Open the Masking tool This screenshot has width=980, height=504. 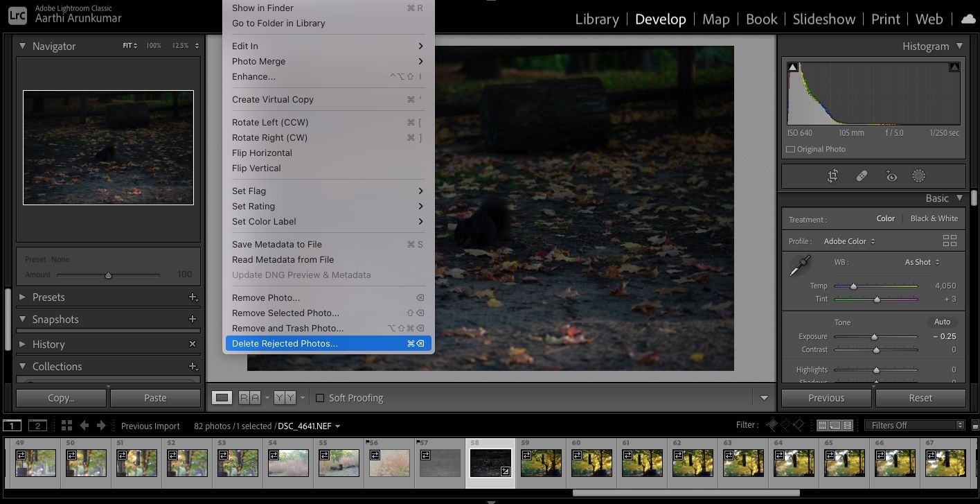click(x=919, y=175)
